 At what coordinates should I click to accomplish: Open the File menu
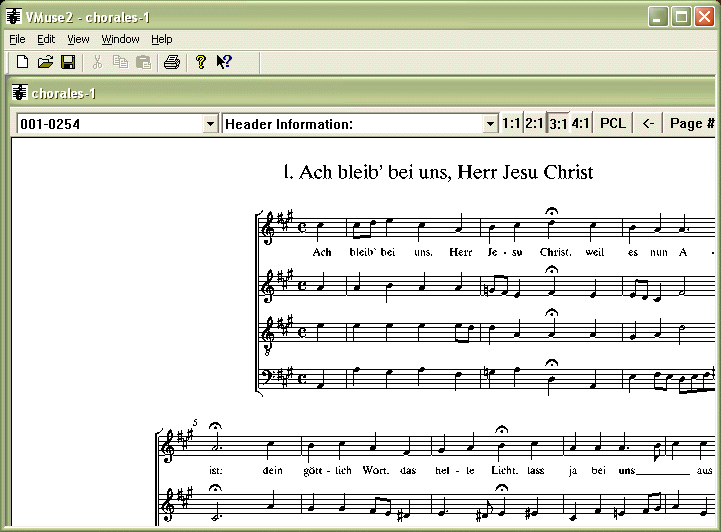[17, 40]
